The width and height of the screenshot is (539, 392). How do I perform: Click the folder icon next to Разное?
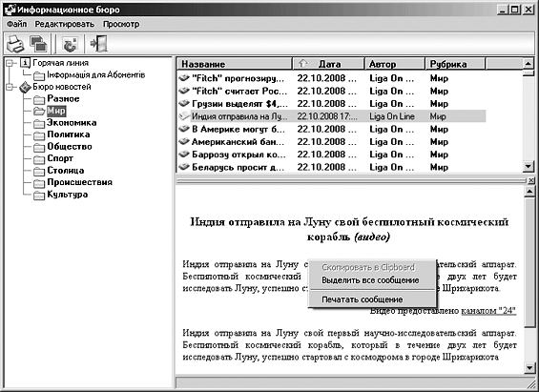[x=39, y=99]
